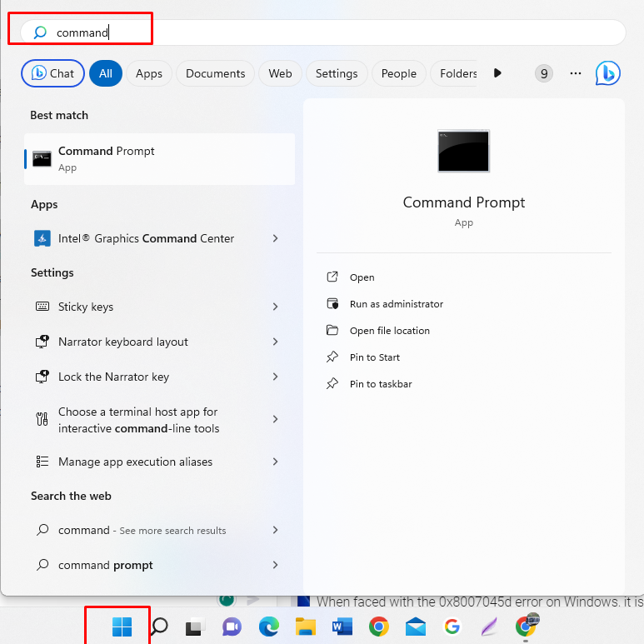Click the terminal host app tools icon
Image resolution: width=644 pixels, height=644 pixels.
point(42,419)
